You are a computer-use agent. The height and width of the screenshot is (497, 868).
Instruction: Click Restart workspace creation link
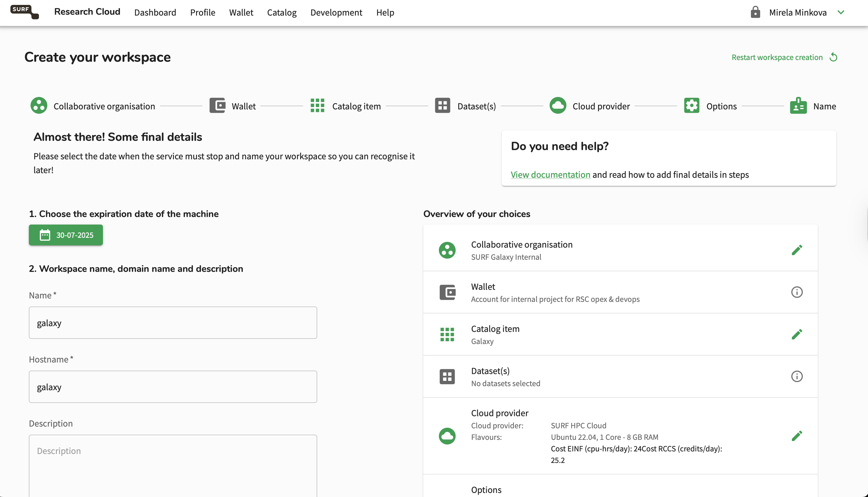777,57
